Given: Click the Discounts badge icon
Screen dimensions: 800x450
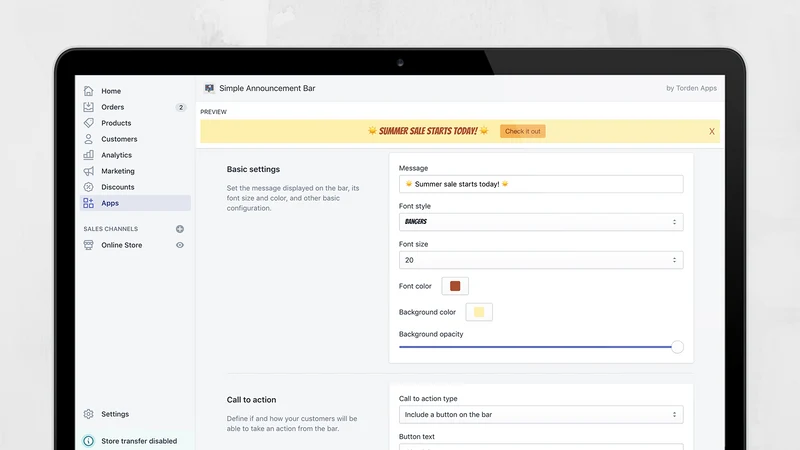Looking at the screenshot, I should [x=88, y=187].
